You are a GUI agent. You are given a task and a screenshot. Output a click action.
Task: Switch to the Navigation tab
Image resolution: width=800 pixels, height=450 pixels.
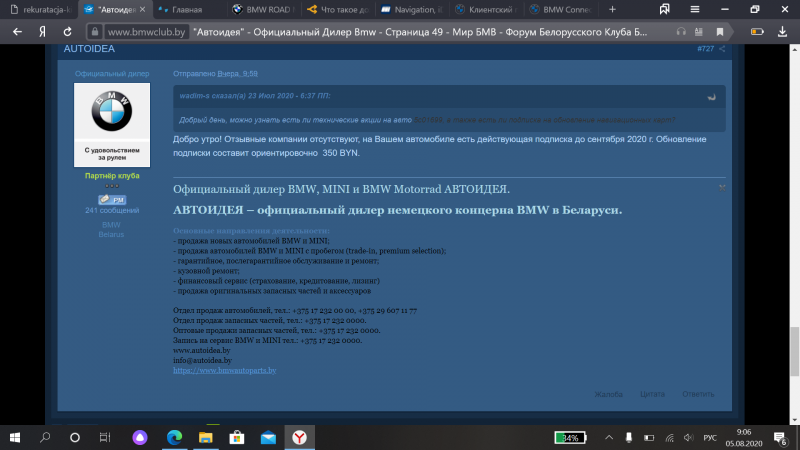(x=412, y=9)
